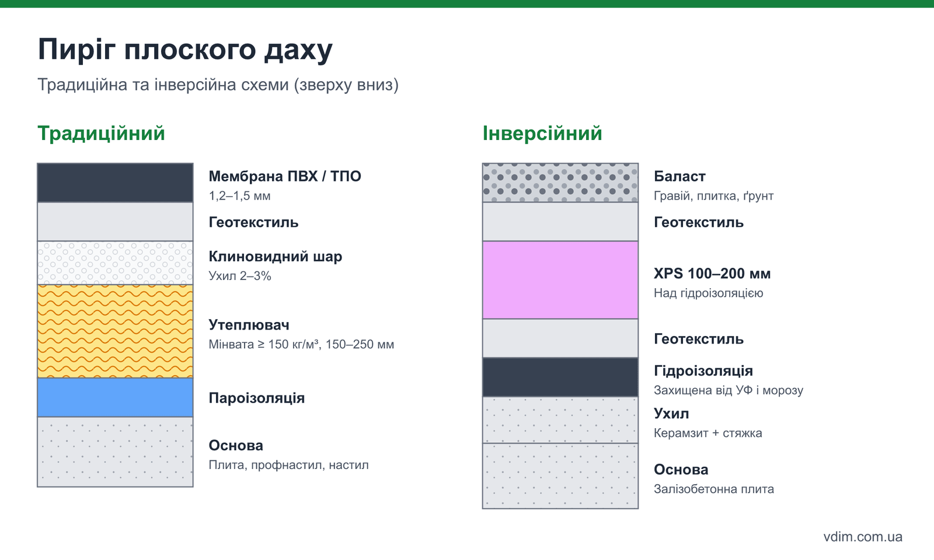Click the "1,2–1,5 мм" thickness note
The height and width of the screenshot is (560, 934).
pos(239,196)
